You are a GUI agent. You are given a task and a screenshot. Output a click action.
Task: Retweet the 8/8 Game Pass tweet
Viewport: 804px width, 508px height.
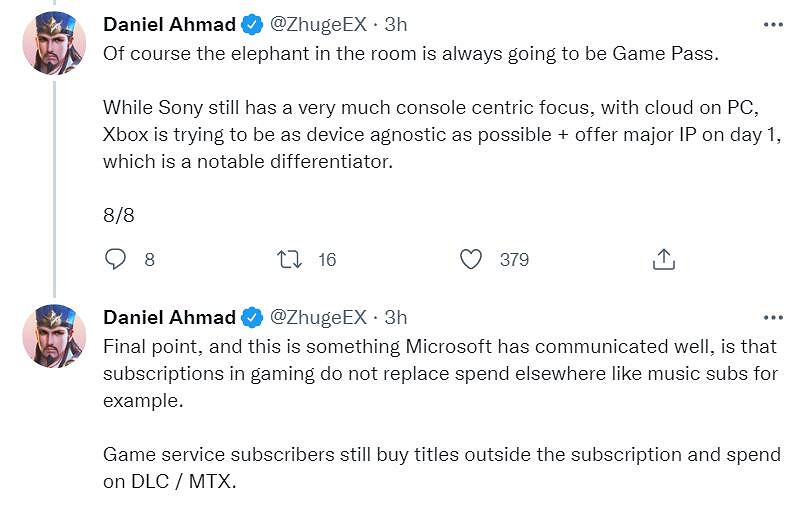click(289, 260)
